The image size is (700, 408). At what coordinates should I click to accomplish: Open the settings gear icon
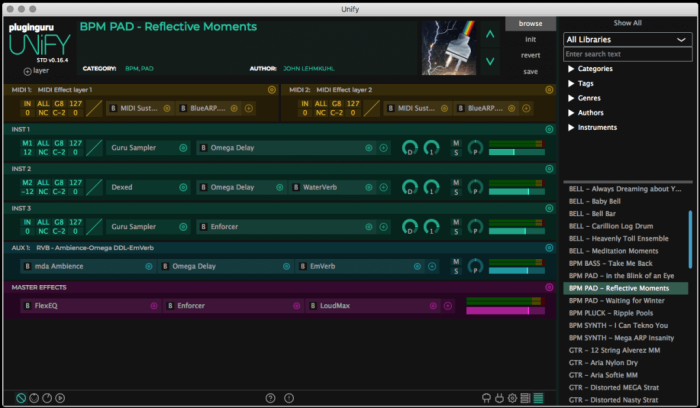tap(512, 398)
